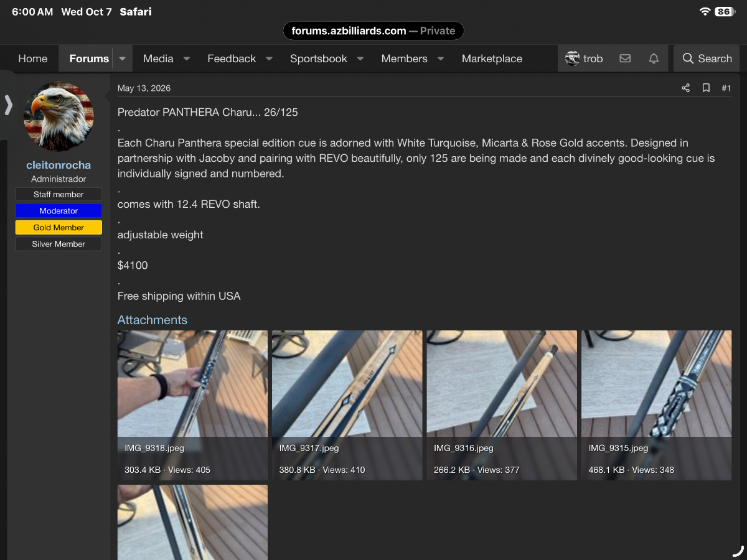
Task: Click the share icon on the post
Action: pyautogui.click(x=685, y=88)
